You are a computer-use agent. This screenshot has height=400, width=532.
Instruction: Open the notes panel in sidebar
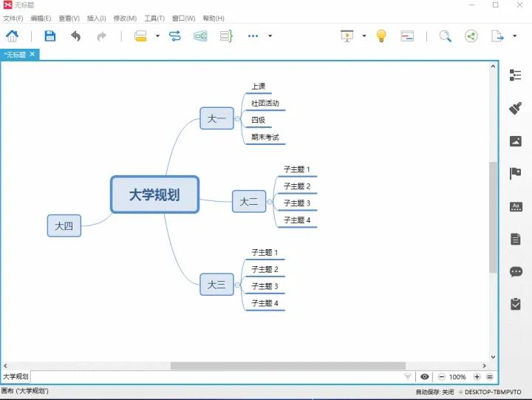(x=516, y=240)
